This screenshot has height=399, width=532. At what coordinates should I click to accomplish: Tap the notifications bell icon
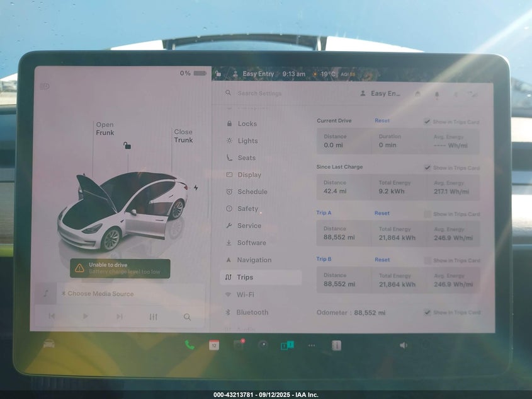437,94
